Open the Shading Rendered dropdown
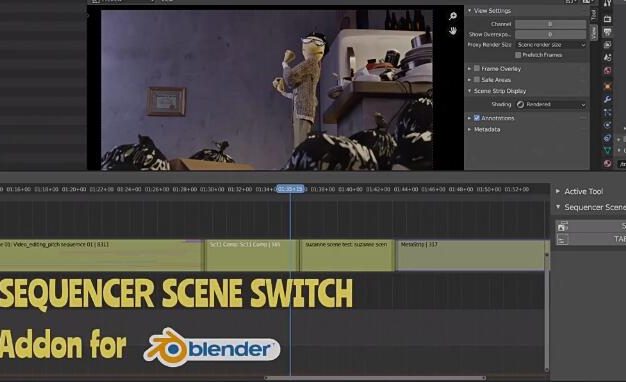Screen dimensions: 626x382 [551, 104]
